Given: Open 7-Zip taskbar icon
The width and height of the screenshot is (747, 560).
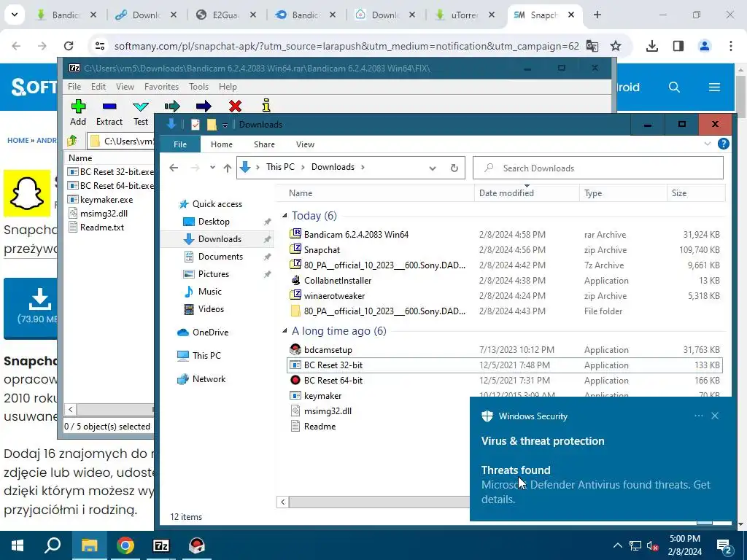Looking at the screenshot, I should (x=160, y=545).
